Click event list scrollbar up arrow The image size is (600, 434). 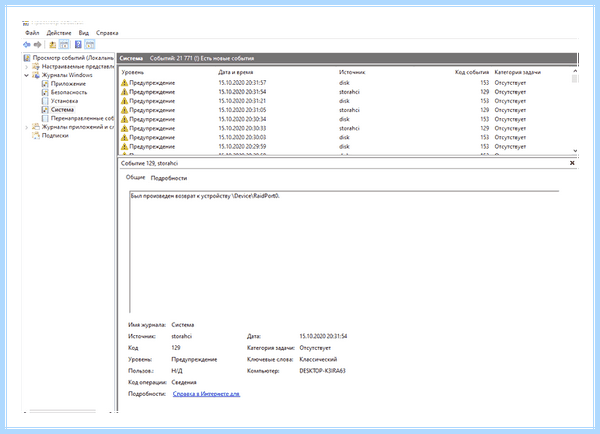pos(575,71)
